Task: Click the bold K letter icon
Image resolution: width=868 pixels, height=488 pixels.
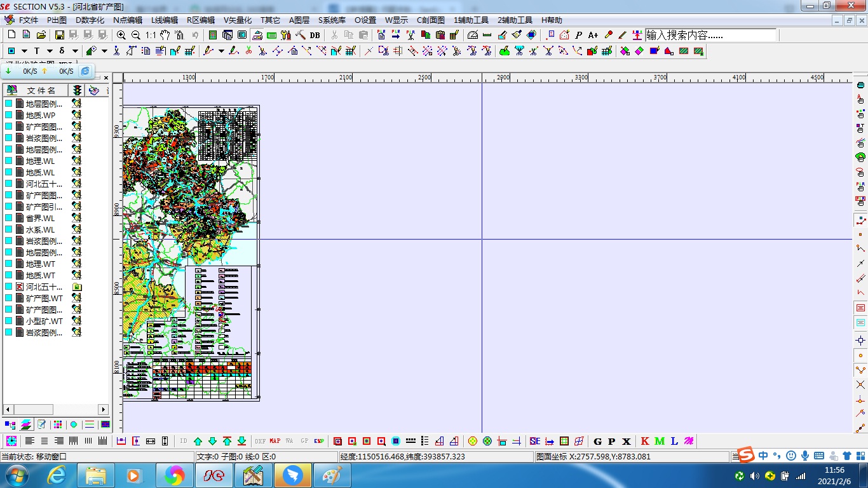Action: click(x=645, y=441)
